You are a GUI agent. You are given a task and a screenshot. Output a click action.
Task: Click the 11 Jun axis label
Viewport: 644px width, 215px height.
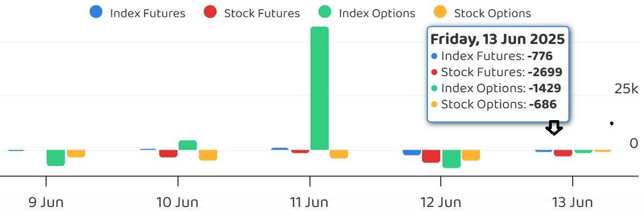(309, 203)
